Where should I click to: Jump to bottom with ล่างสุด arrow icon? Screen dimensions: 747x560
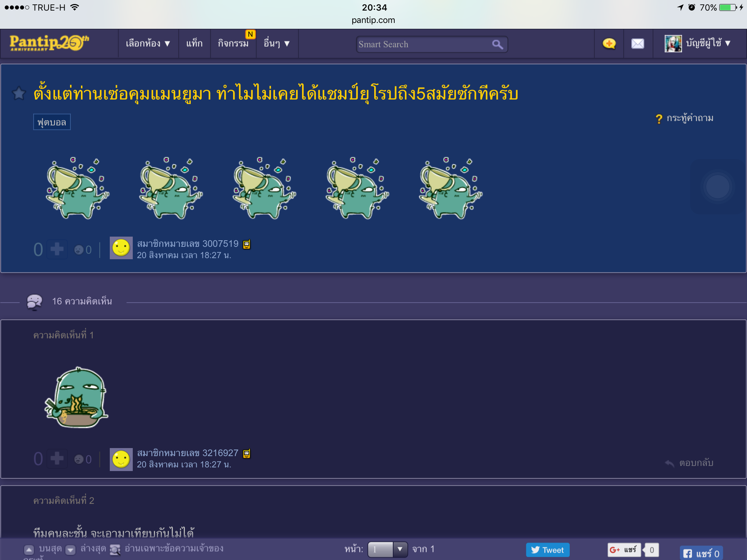tap(71, 549)
